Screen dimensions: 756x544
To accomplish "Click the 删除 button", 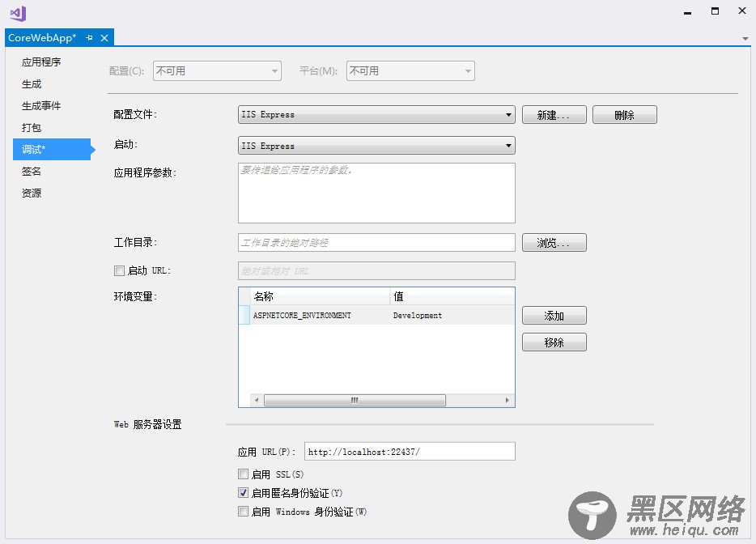I will 624,115.
